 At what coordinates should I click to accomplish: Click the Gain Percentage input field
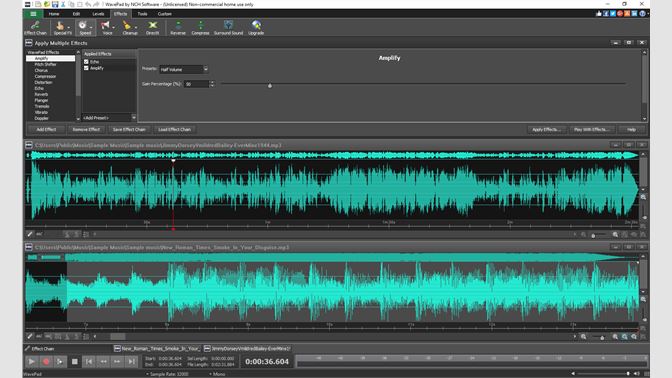(197, 84)
